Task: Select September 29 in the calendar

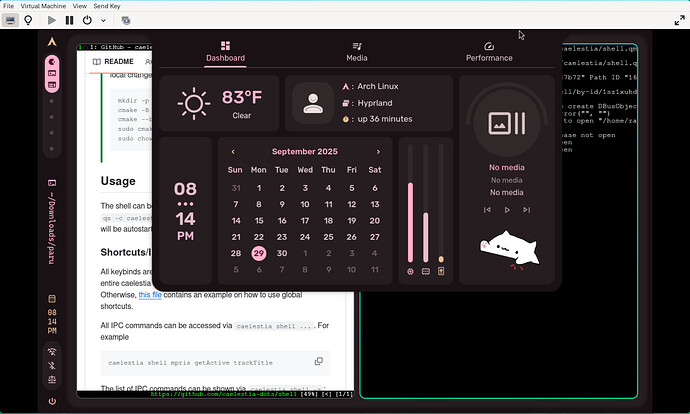Action: coord(258,253)
